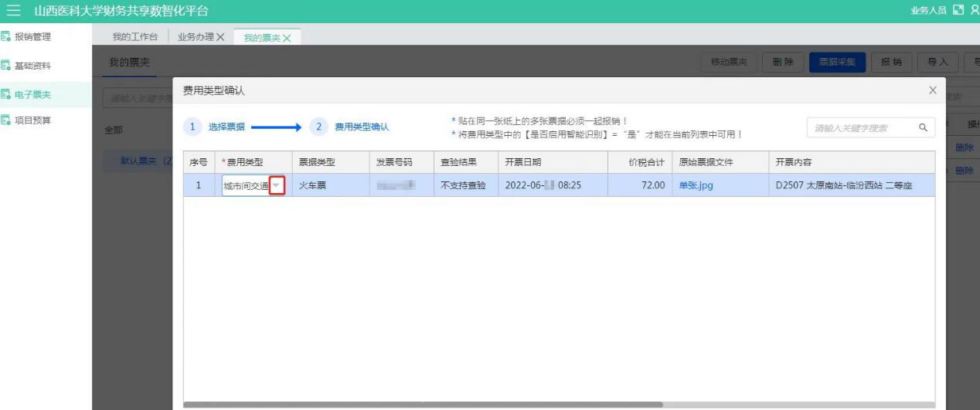This screenshot has height=410, width=980.
Task: Close the 我的票夹 tab using its X
Action: click(287, 38)
